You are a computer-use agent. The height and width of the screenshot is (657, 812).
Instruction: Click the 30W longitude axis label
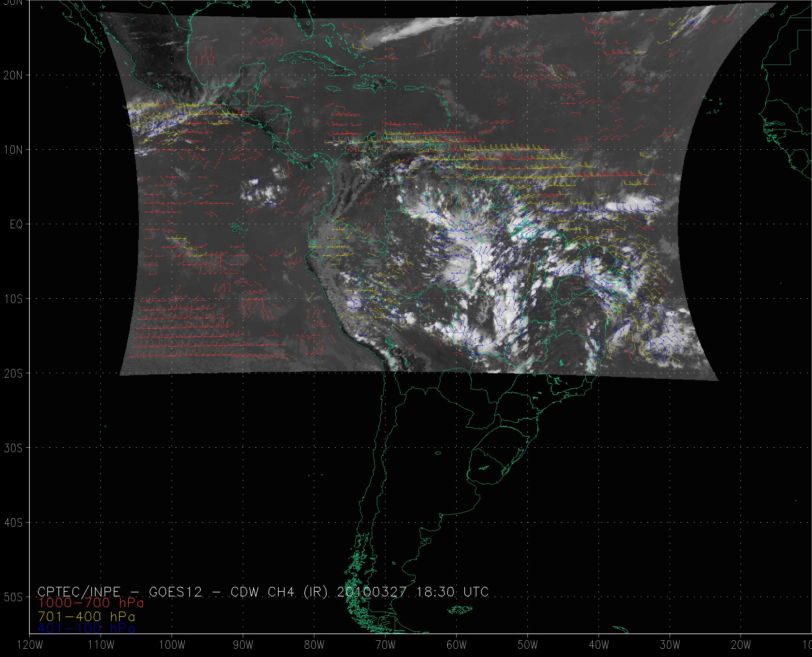click(670, 645)
